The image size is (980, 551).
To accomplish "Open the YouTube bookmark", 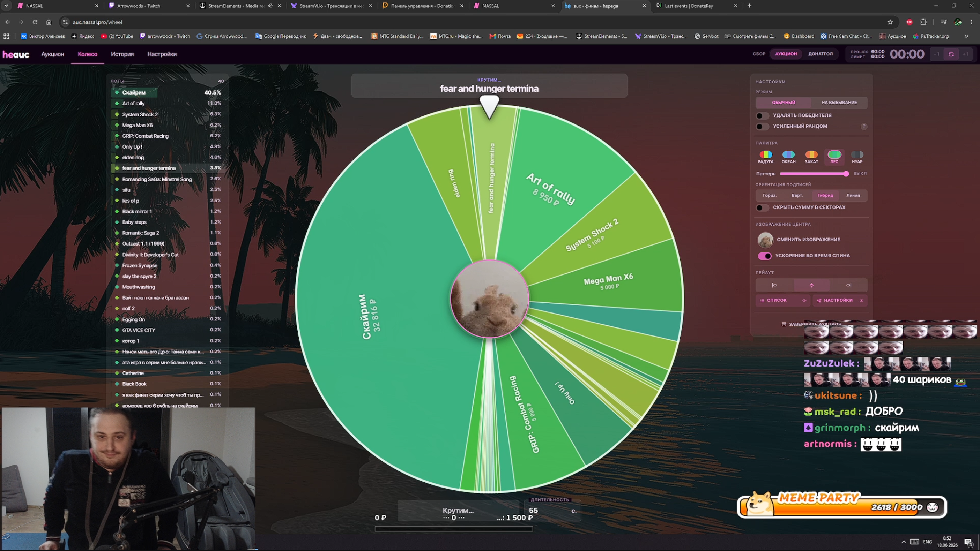I will 117,36.
